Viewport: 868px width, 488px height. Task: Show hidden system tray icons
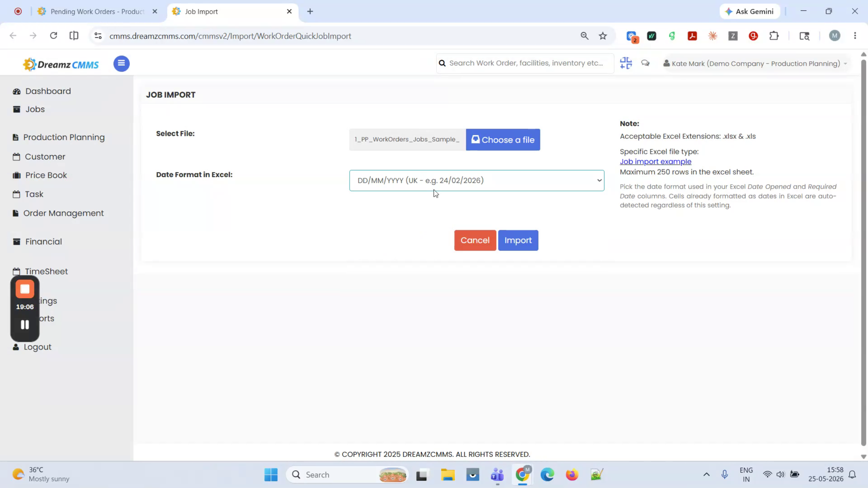coord(706,475)
